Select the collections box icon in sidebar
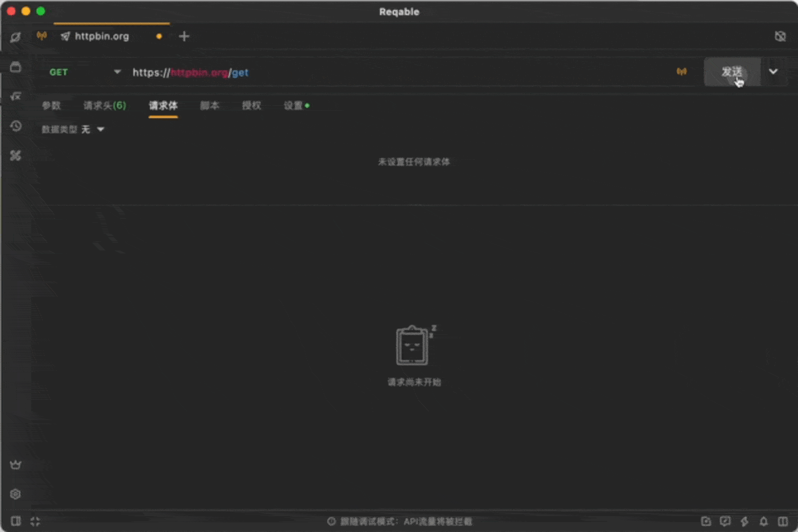The image size is (798, 532). [x=16, y=68]
